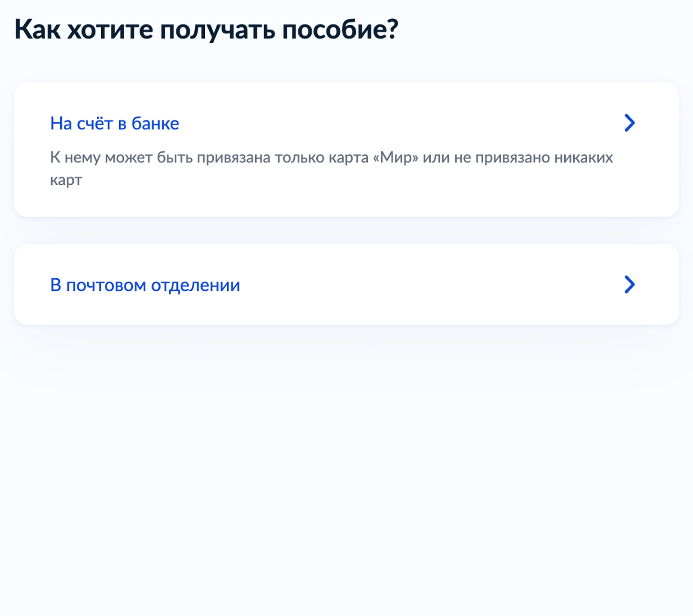Click the chevron arrow beside «На счёт в банке»
The width and height of the screenshot is (693, 616).
pos(630,123)
